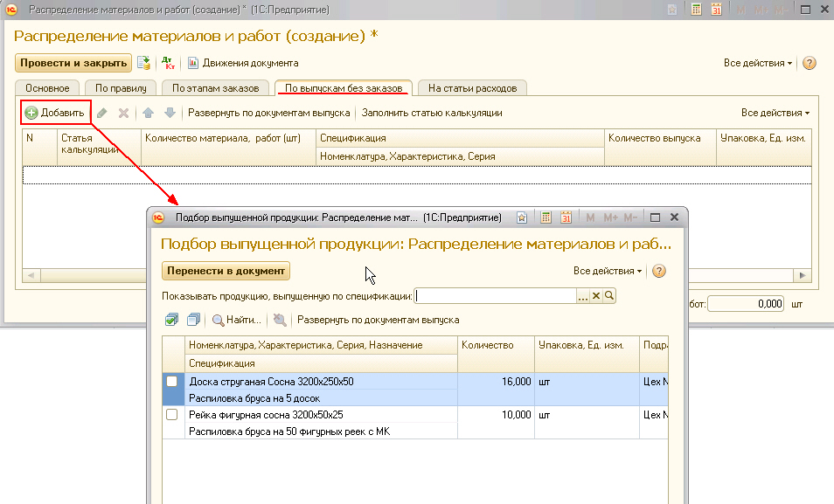Click Провести и закрыть button
This screenshot has width=834, height=504.
(73, 63)
